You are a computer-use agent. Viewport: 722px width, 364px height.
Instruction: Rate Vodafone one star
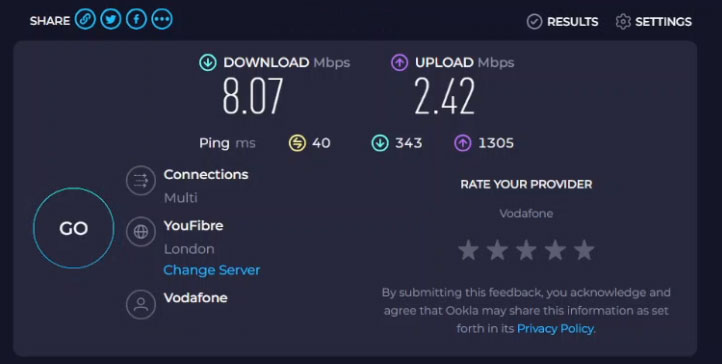[468, 250]
